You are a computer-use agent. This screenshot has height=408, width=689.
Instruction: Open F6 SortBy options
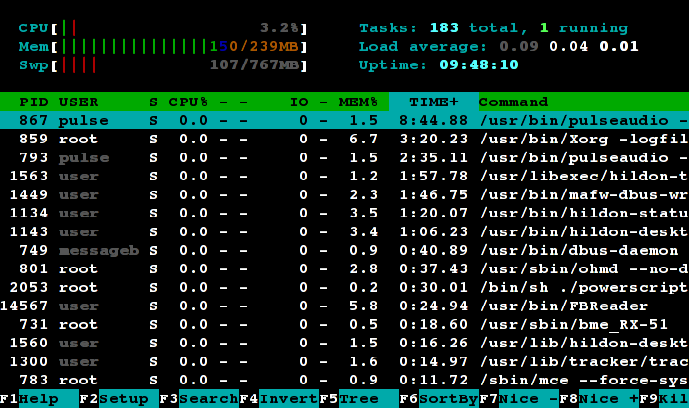point(443,398)
